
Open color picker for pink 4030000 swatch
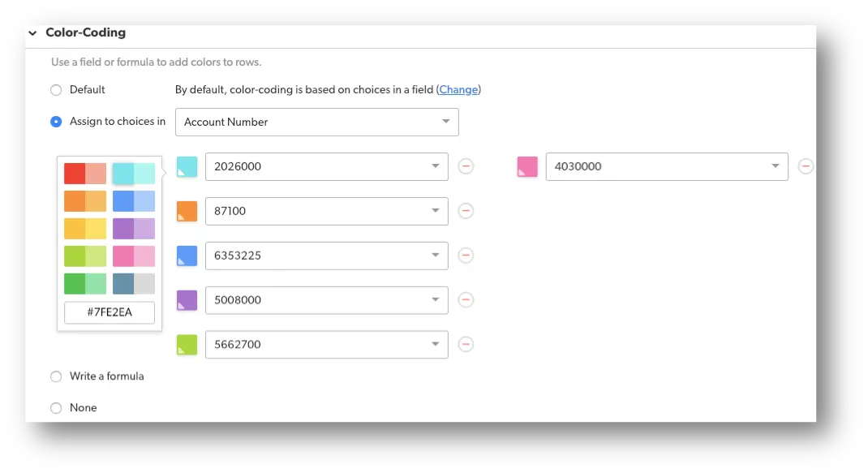click(527, 166)
